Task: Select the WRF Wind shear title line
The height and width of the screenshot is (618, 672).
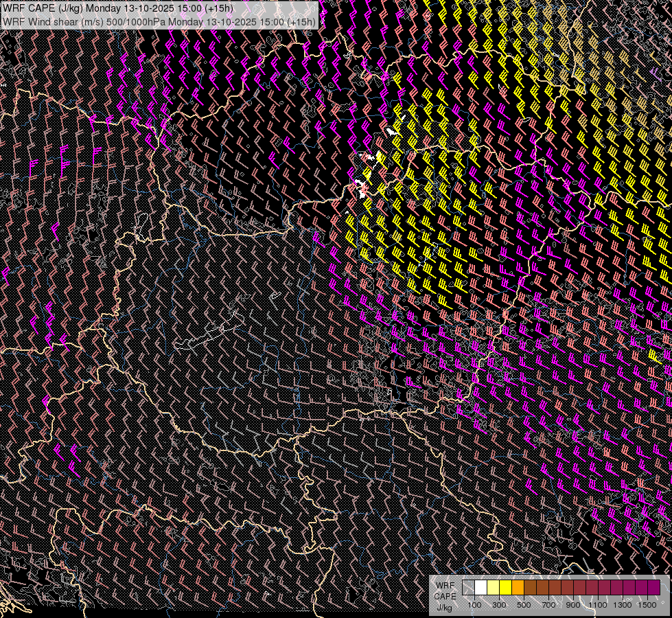Action: tap(159, 21)
